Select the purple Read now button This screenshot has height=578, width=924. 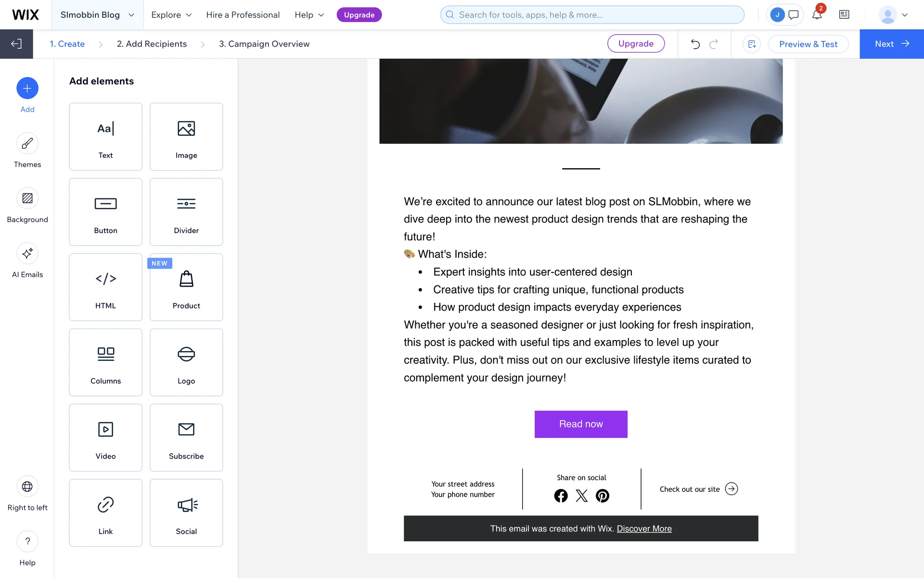click(581, 424)
